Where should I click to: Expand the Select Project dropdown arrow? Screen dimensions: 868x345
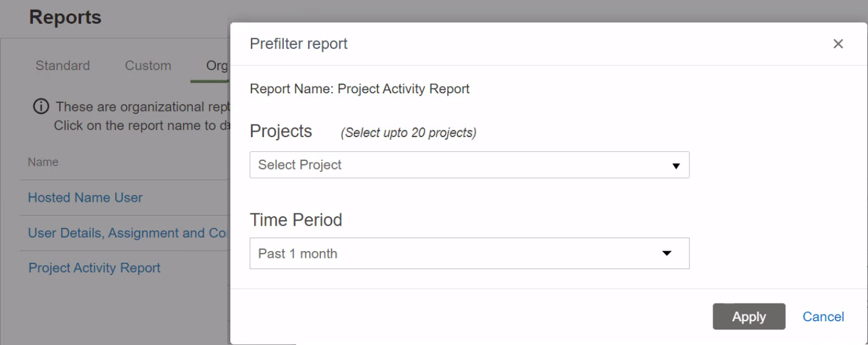pos(676,166)
